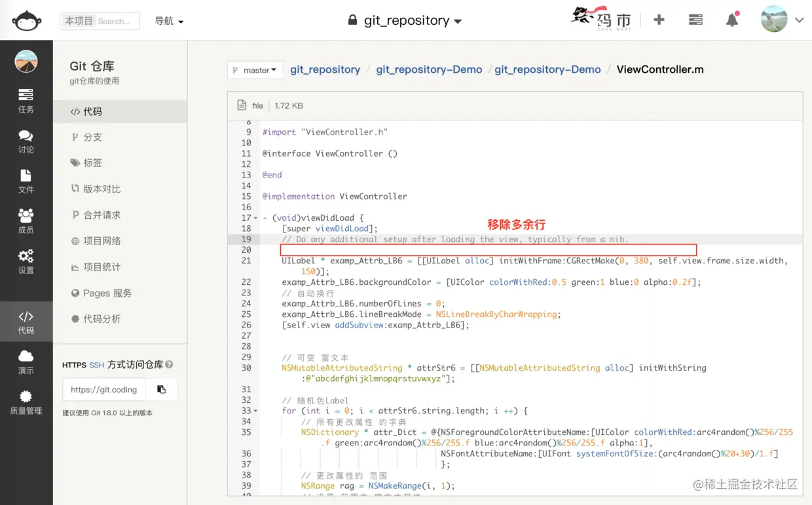Collapse the code fold at line 33

tap(255, 411)
